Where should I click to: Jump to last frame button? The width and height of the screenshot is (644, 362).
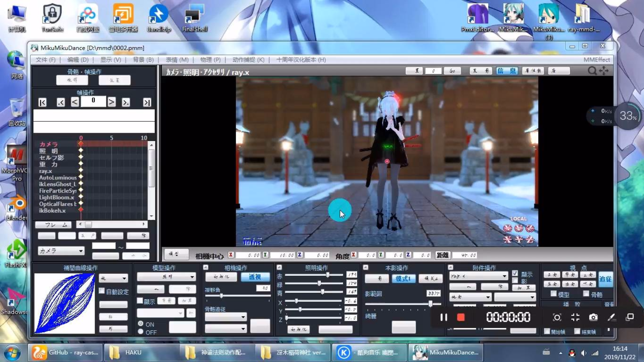[147, 103]
